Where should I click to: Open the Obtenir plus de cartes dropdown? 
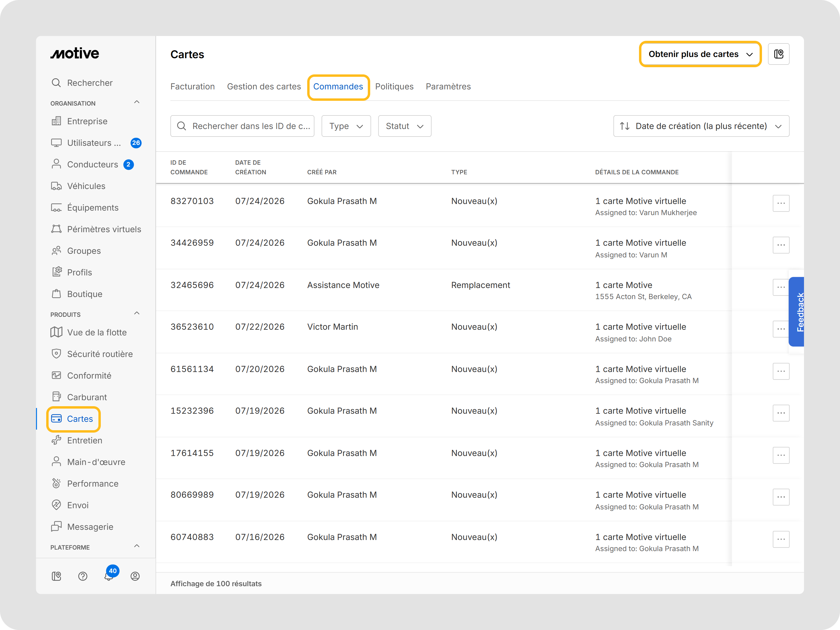(700, 54)
